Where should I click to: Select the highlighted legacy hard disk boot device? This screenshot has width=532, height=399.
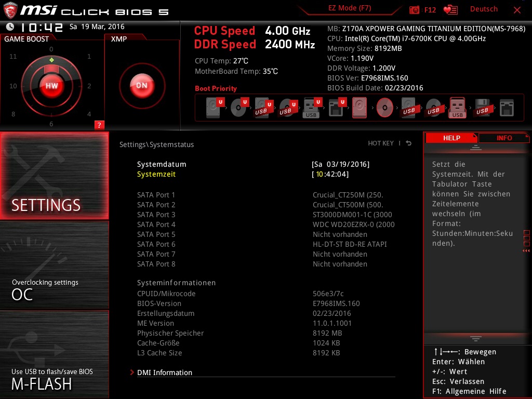click(x=360, y=108)
